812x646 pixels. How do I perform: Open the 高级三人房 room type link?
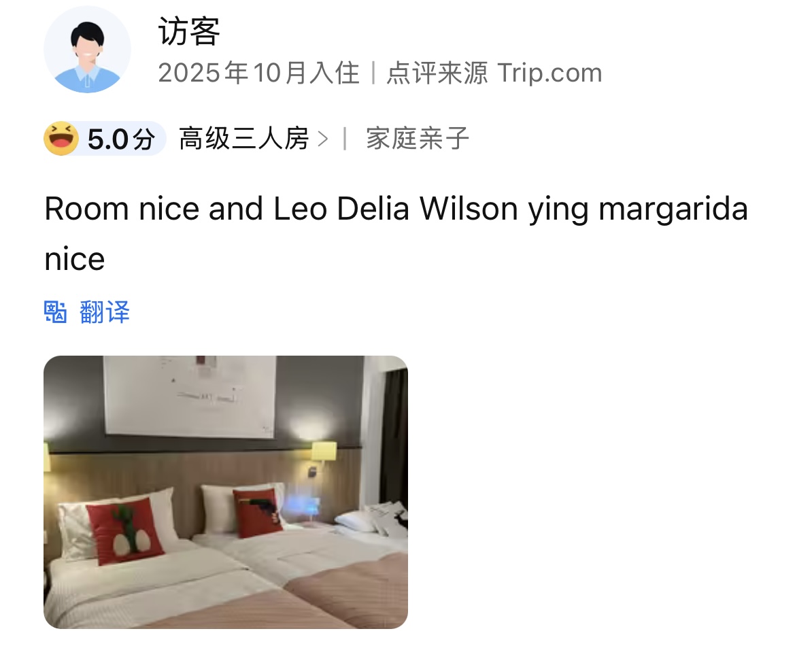(x=244, y=139)
